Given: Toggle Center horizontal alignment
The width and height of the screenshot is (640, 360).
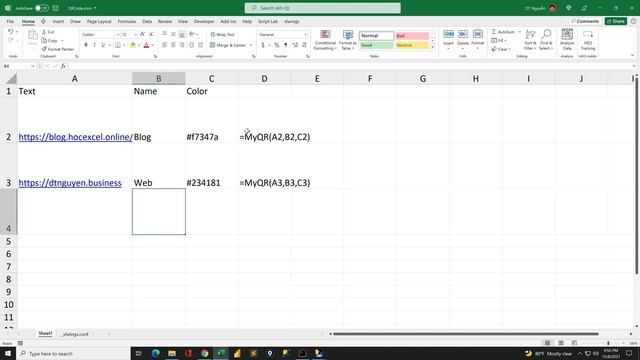Looking at the screenshot, I should coord(173,45).
